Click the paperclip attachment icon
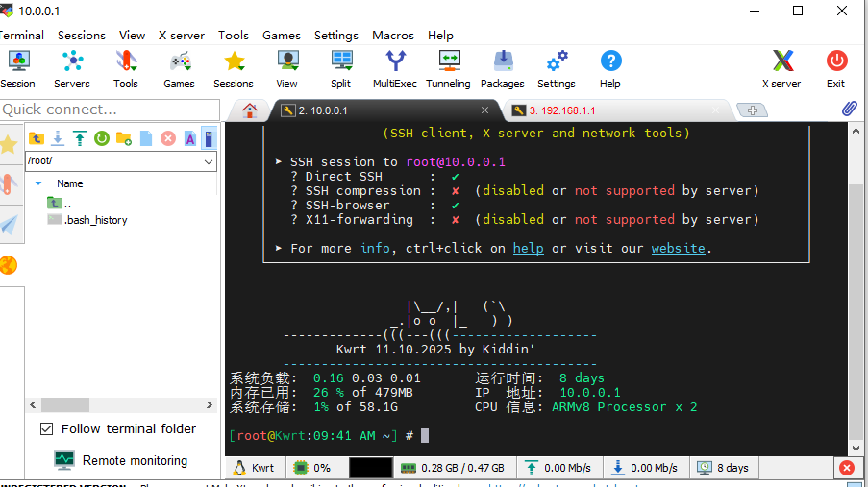The height and width of the screenshot is (487, 868). [x=849, y=109]
